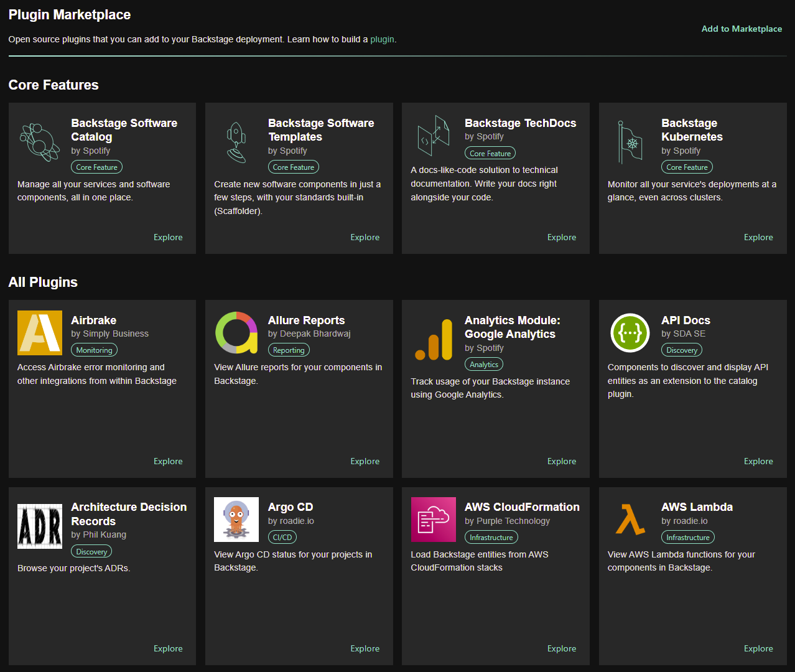
Task: Explore the AWS CloudFormation plugin
Action: point(562,648)
